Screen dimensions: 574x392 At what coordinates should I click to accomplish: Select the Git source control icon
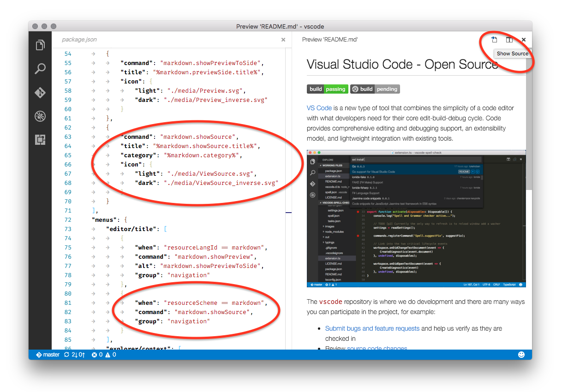[x=40, y=92]
